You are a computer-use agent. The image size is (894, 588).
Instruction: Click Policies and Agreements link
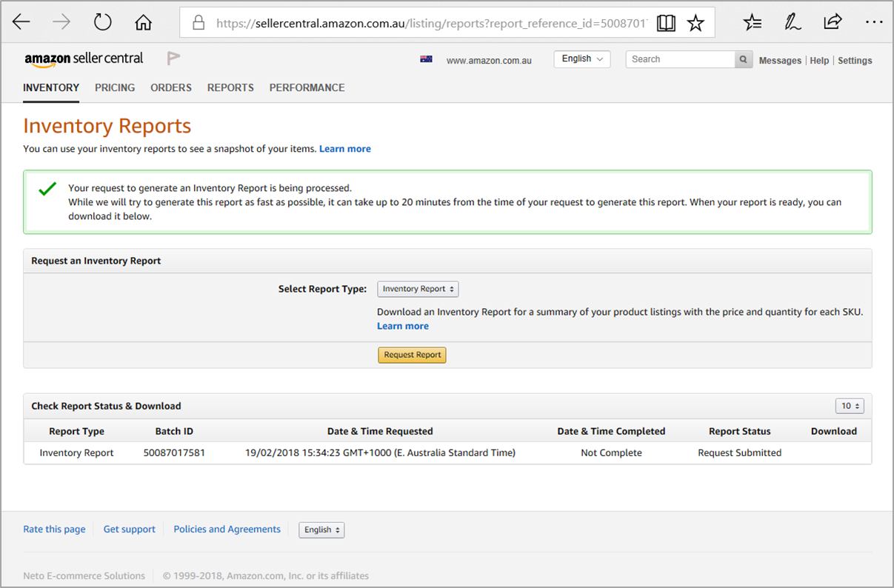tap(227, 529)
